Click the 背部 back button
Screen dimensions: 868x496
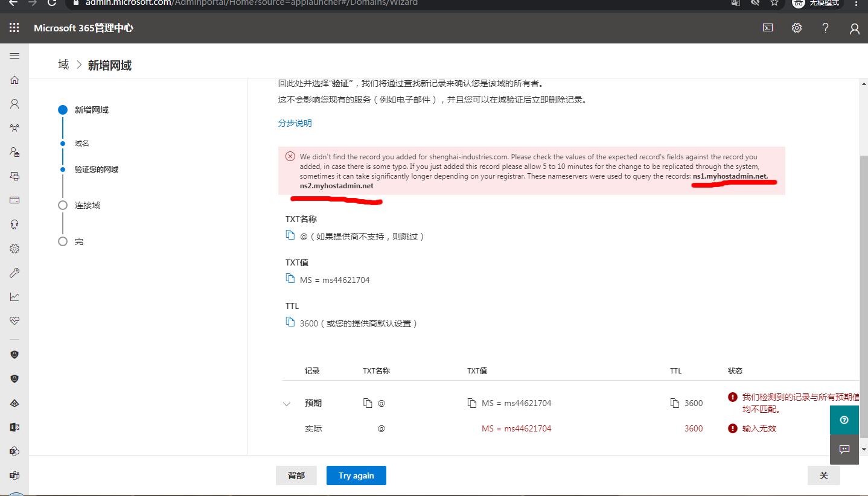point(296,475)
